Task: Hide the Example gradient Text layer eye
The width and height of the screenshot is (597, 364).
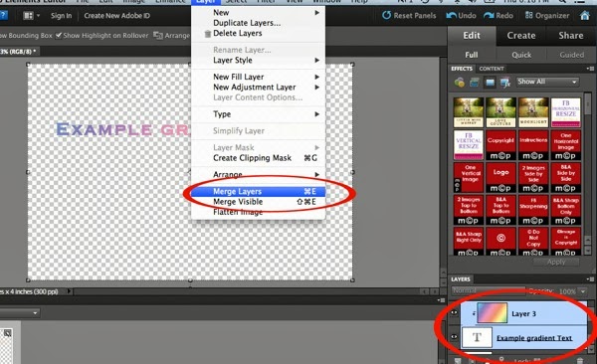Action: (x=454, y=337)
